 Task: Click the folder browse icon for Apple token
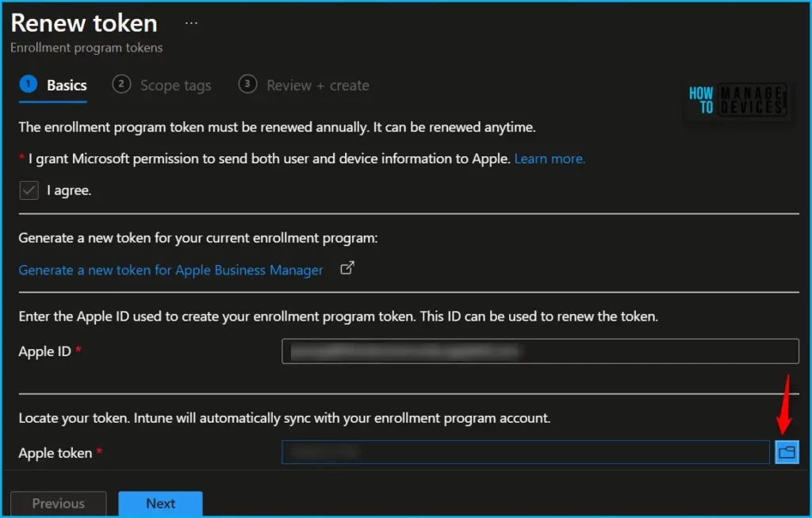787,452
